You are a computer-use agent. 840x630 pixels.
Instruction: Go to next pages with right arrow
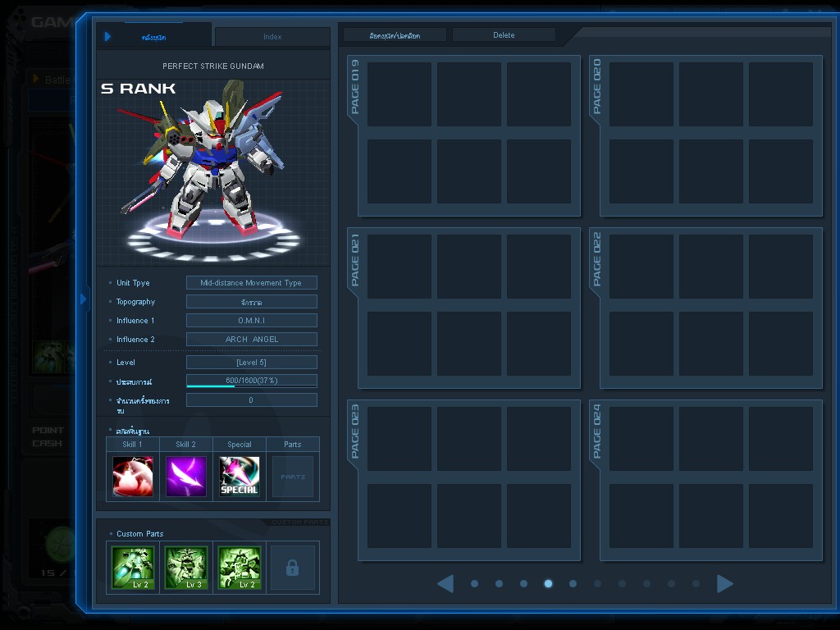[725, 583]
